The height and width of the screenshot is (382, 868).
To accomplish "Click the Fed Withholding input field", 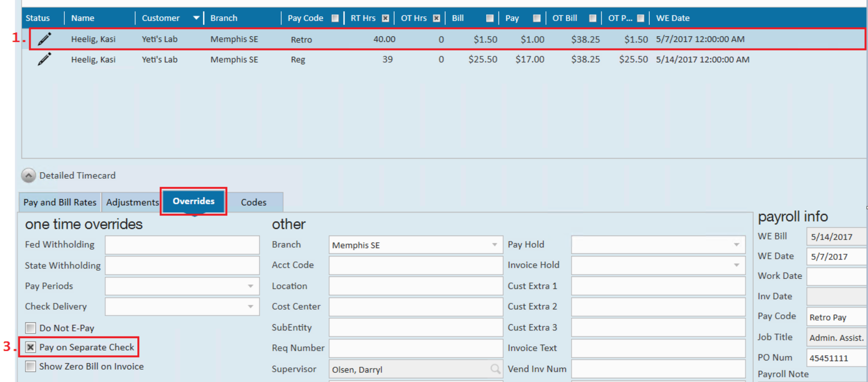I will click(x=182, y=245).
